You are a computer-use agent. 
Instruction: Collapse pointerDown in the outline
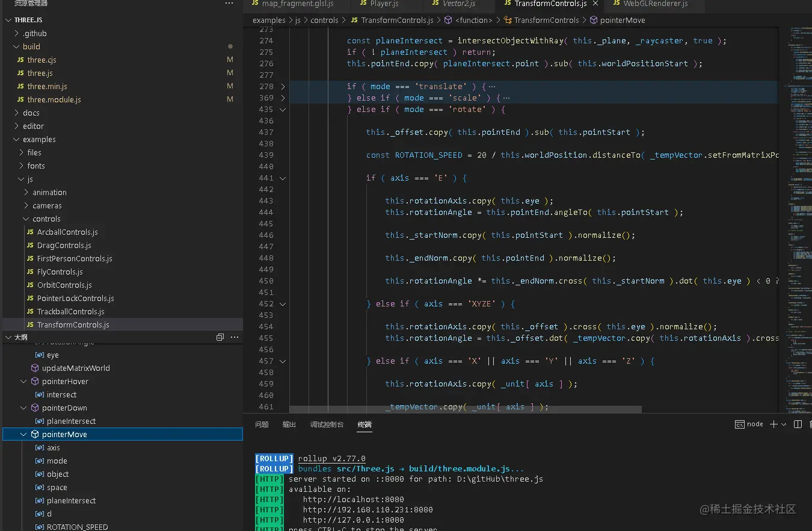(x=24, y=408)
